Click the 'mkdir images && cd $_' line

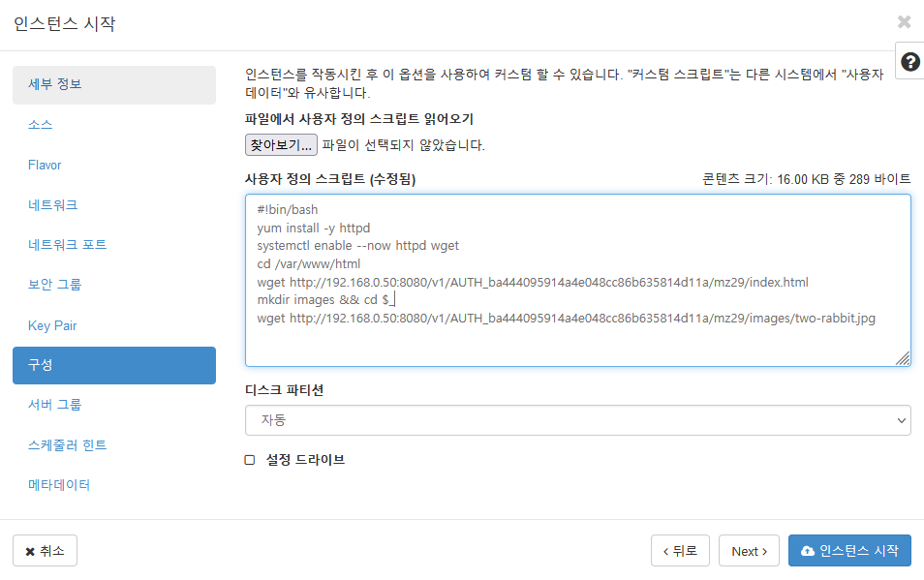324,300
